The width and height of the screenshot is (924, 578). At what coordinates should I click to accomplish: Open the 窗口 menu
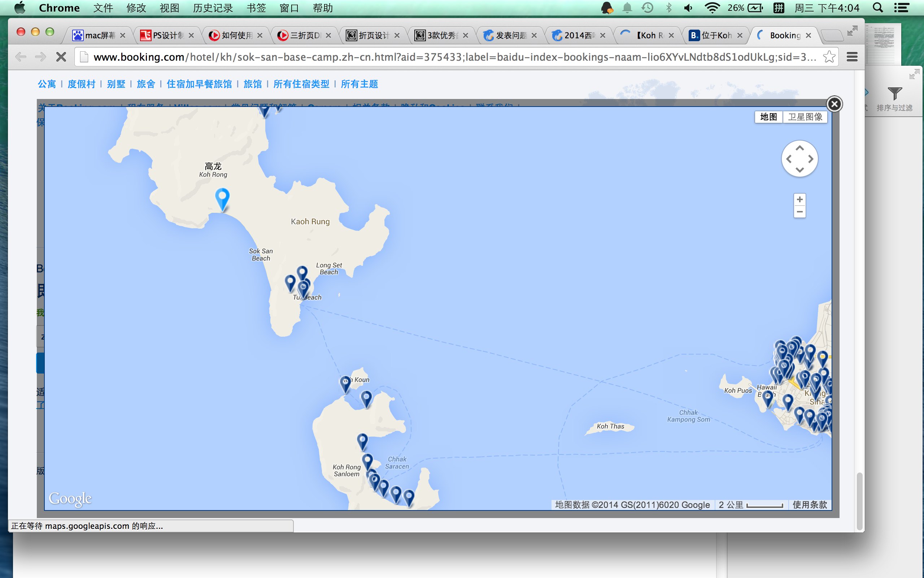click(289, 8)
